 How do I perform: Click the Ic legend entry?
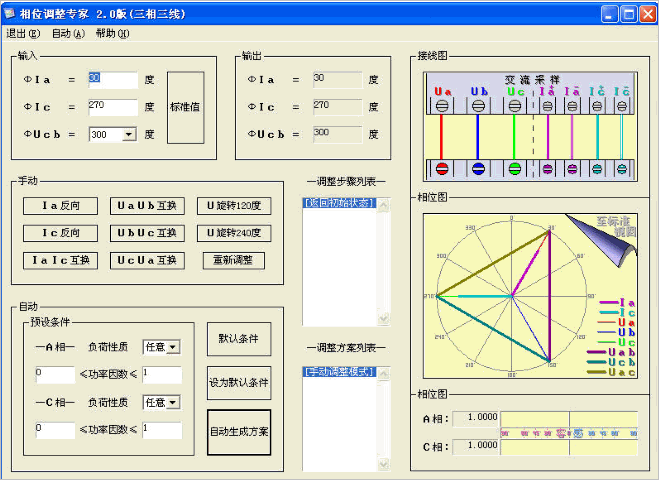click(617, 313)
